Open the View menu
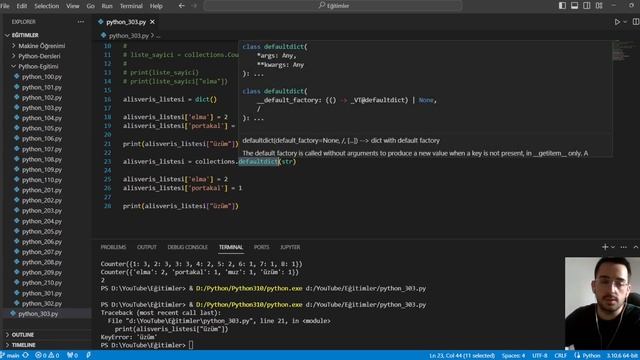The image size is (640, 360). [73, 6]
